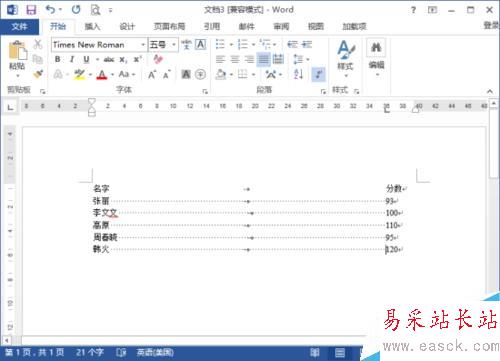
Task: Apply distributed alignment
Action: point(278,59)
